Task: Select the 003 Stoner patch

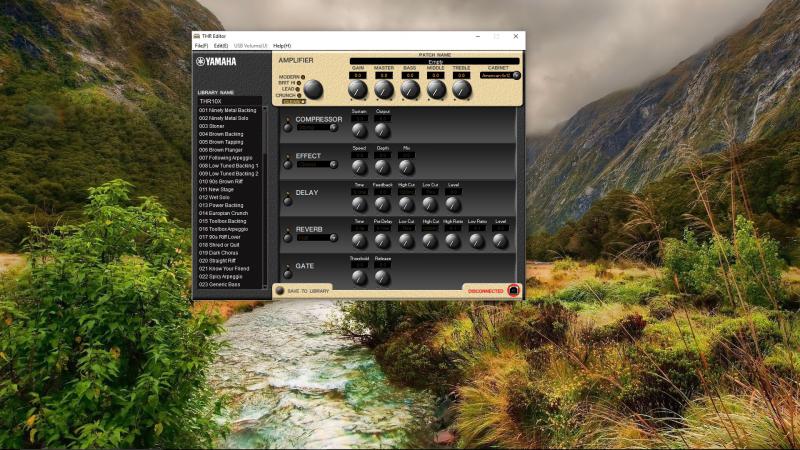Action: [x=212, y=126]
